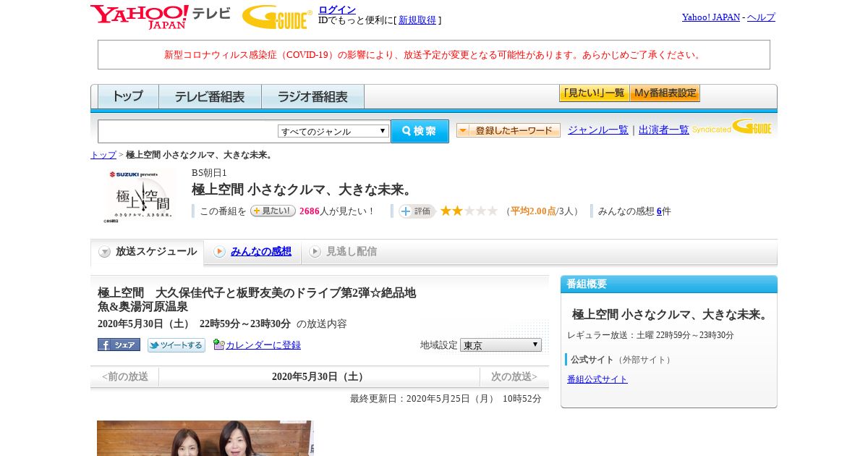The width and height of the screenshot is (868, 456).
Task: Open the 地域設定 東京 dropdown
Action: point(501,345)
